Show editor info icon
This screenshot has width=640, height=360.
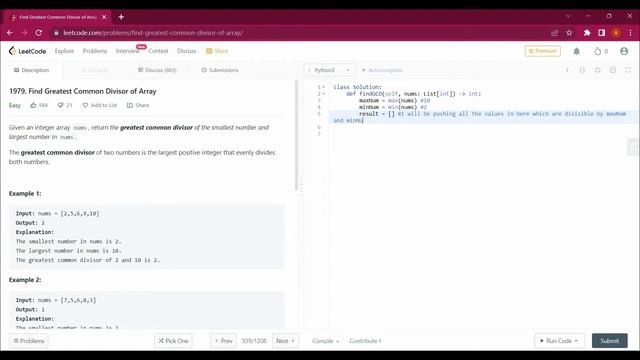pos(567,70)
